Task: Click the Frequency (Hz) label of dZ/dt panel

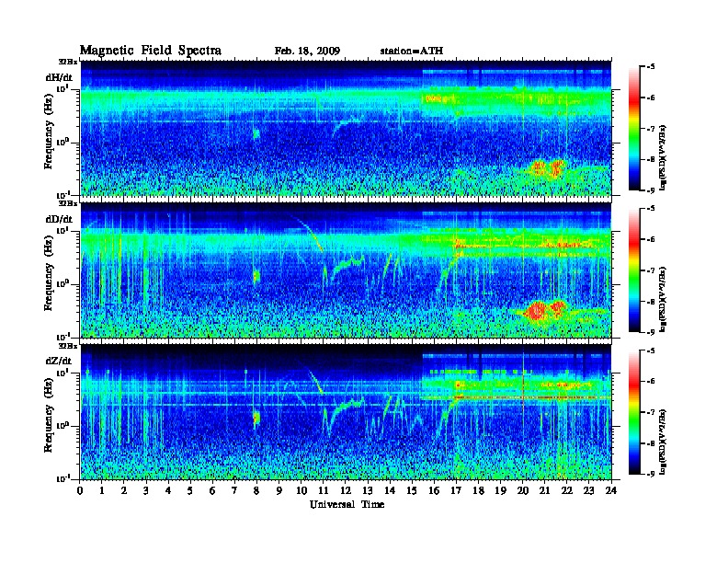Action: click(x=49, y=415)
